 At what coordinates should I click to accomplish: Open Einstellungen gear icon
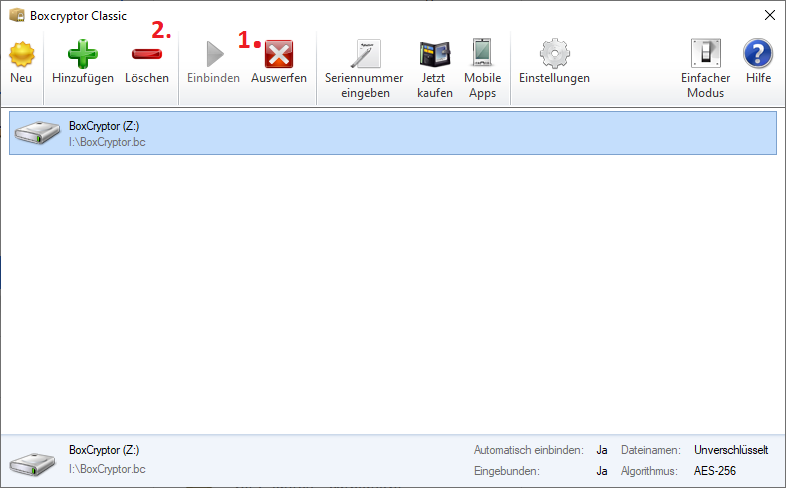tap(554, 53)
